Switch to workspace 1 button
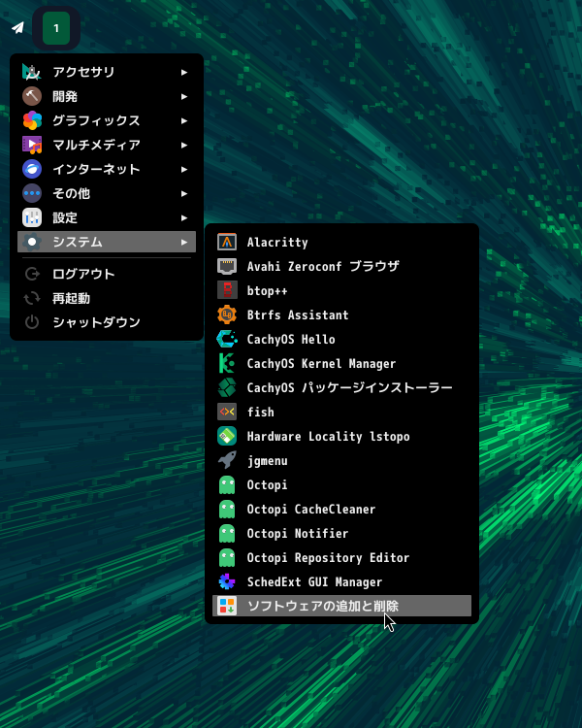Viewport: 582px width, 728px height. click(56, 28)
